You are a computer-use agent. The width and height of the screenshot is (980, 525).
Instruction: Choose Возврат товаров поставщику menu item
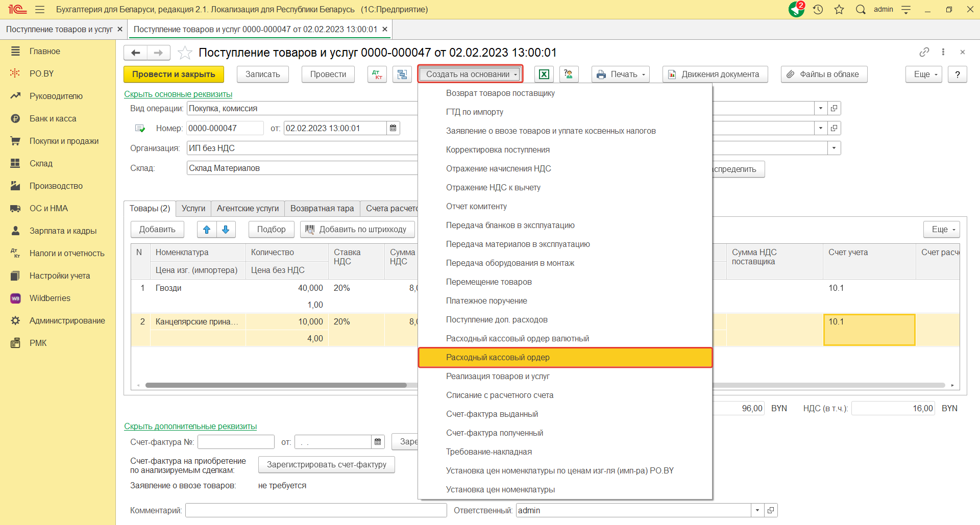[500, 93]
